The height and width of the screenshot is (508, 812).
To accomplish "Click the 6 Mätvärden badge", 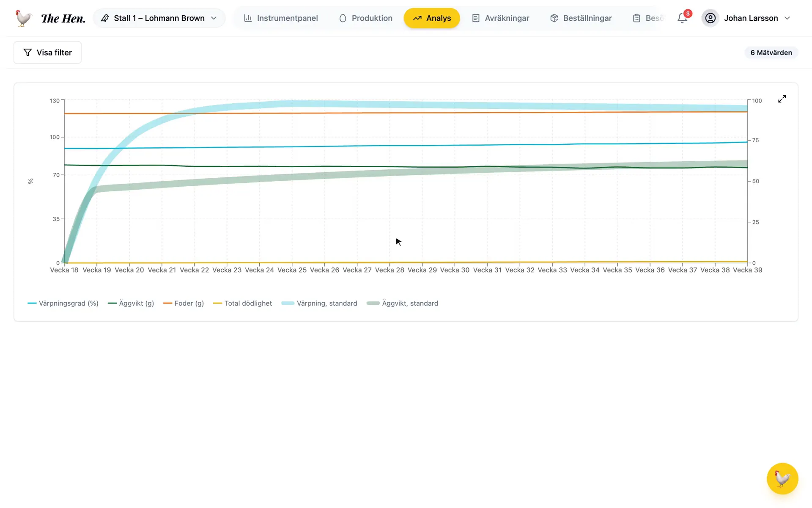I will coord(771,52).
